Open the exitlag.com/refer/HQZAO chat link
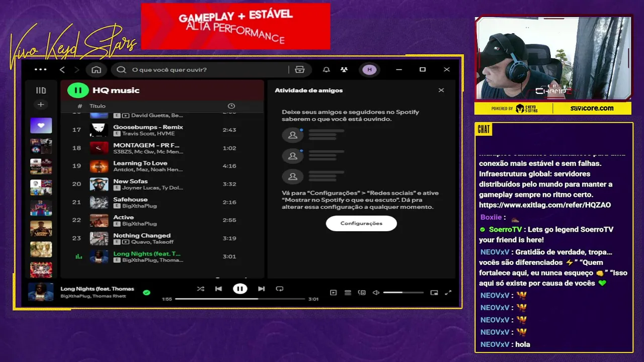644x362 pixels. coord(545,205)
